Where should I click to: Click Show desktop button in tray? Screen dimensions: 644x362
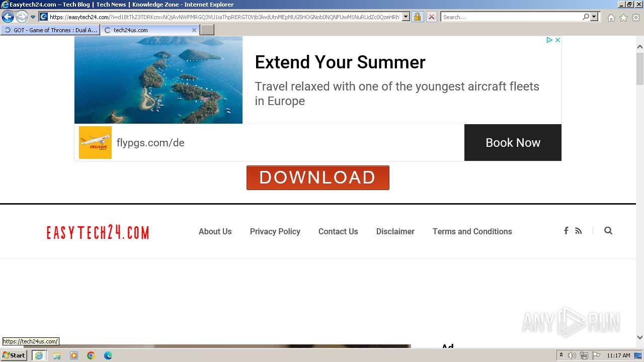pyautogui.click(x=638, y=355)
